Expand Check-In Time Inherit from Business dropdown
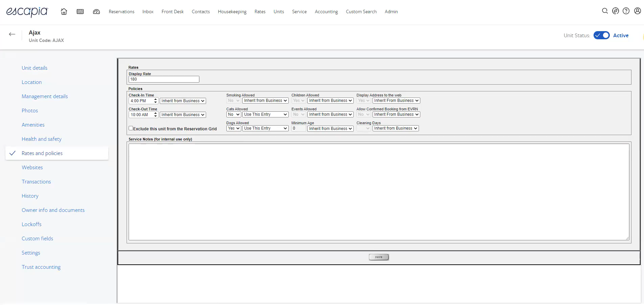The width and height of the screenshot is (644, 305). (x=183, y=101)
